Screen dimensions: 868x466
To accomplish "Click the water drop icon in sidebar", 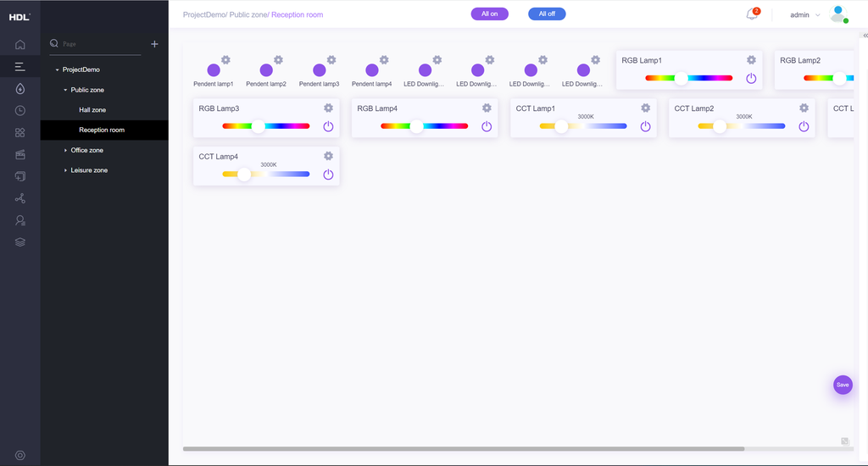I will point(19,88).
